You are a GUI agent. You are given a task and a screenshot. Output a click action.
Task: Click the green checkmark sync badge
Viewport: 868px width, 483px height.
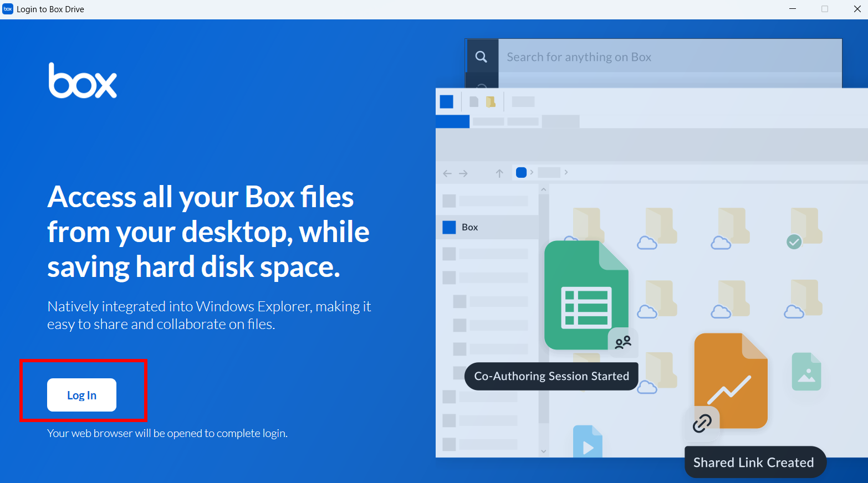794,242
